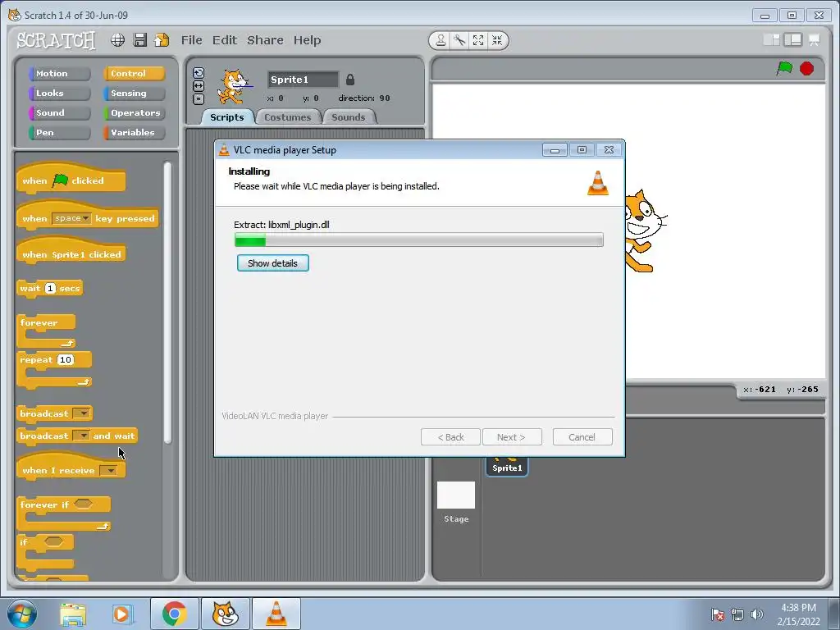Click the green flag to start scripts
The height and width of the screenshot is (630, 840).
pyautogui.click(x=784, y=68)
